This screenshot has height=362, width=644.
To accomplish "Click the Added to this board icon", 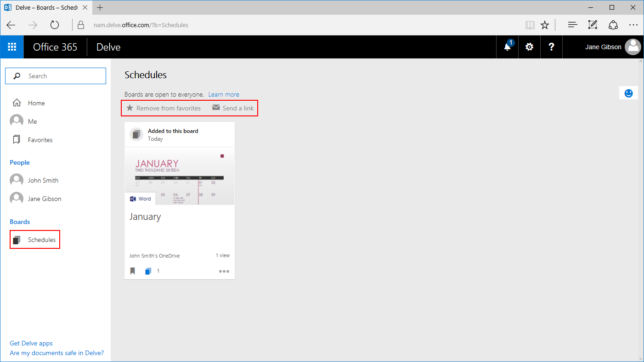I will (x=136, y=134).
